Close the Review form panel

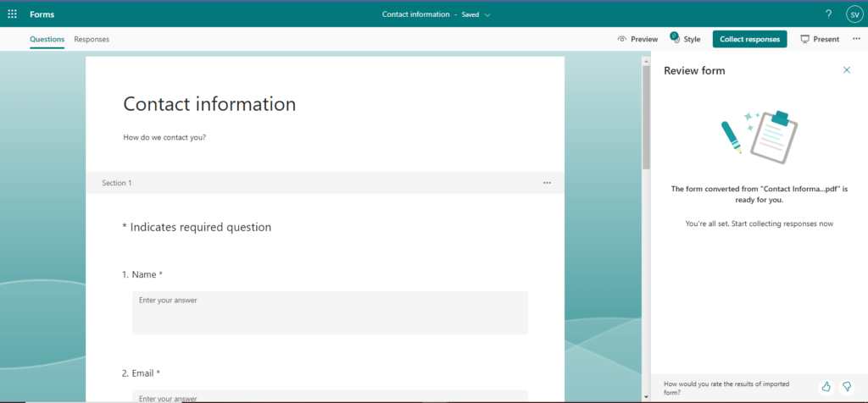click(x=846, y=70)
